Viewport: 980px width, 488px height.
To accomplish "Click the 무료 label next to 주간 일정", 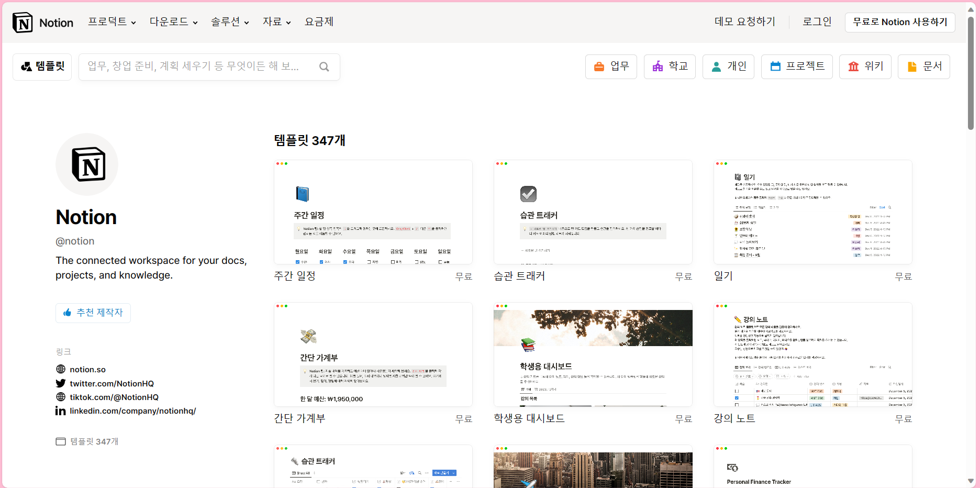I will [464, 276].
